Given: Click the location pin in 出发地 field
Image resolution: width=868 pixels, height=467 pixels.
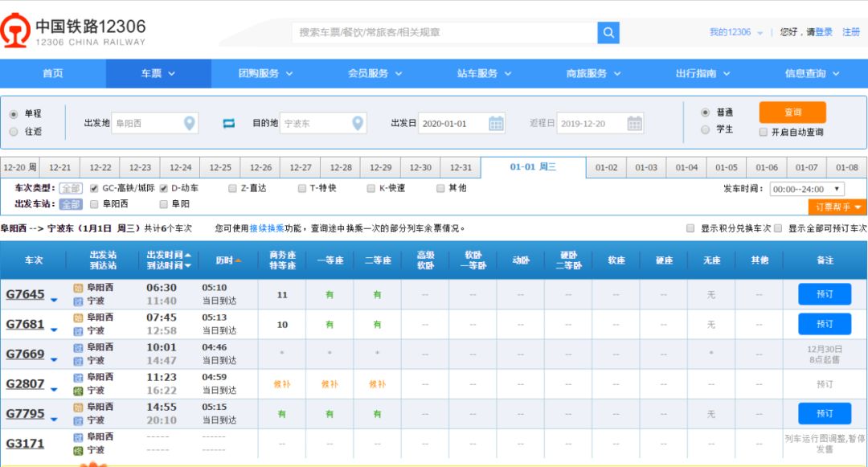Looking at the screenshot, I should point(188,123).
